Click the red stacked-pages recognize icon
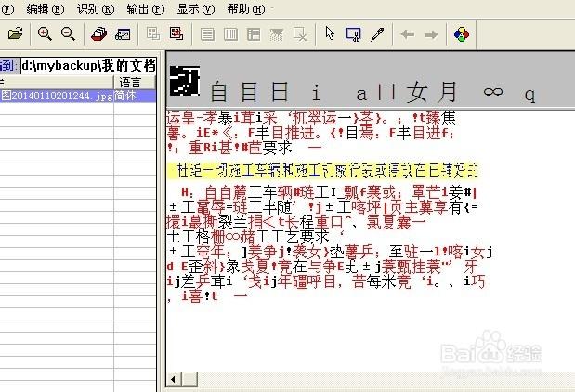Screen dimensions: 575x392 pyautogui.click(x=98, y=34)
